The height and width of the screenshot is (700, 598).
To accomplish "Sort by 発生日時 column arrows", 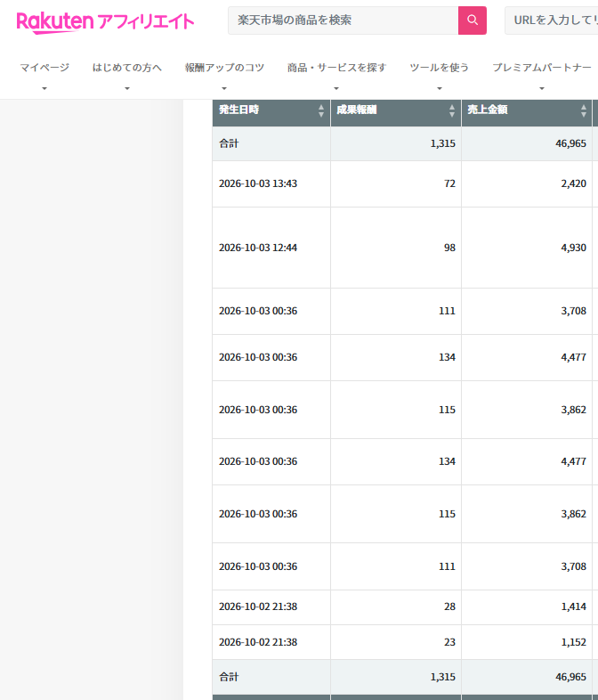I will 321,110.
